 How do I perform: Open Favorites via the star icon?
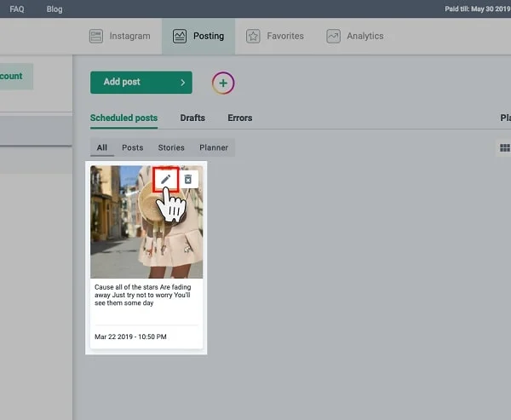(x=253, y=37)
